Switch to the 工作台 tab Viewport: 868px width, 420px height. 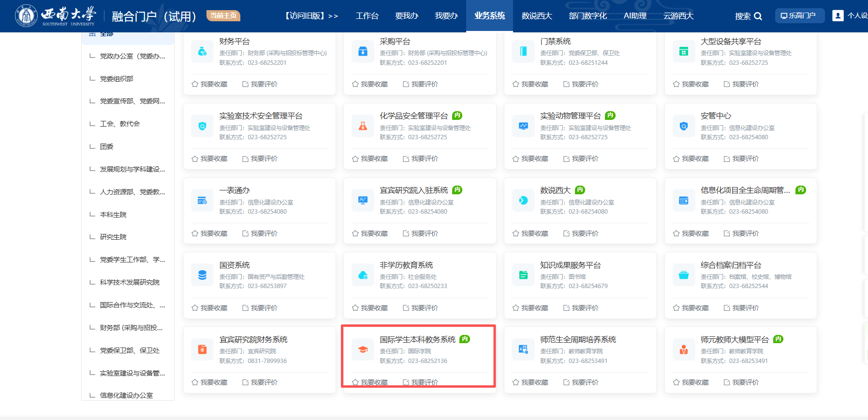[367, 16]
